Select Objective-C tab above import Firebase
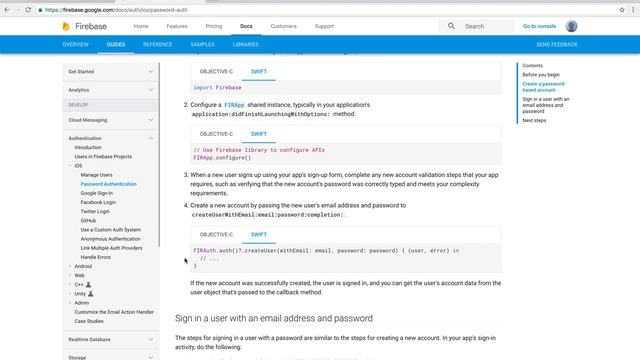 216,71
